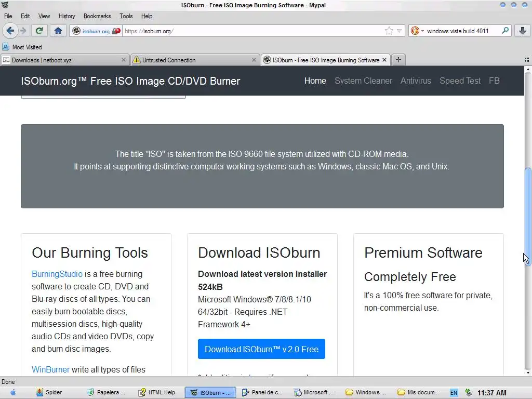The height and width of the screenshot is (399, 532).
Task: Go back with the back arrow button
Action: tap(10, 31)
